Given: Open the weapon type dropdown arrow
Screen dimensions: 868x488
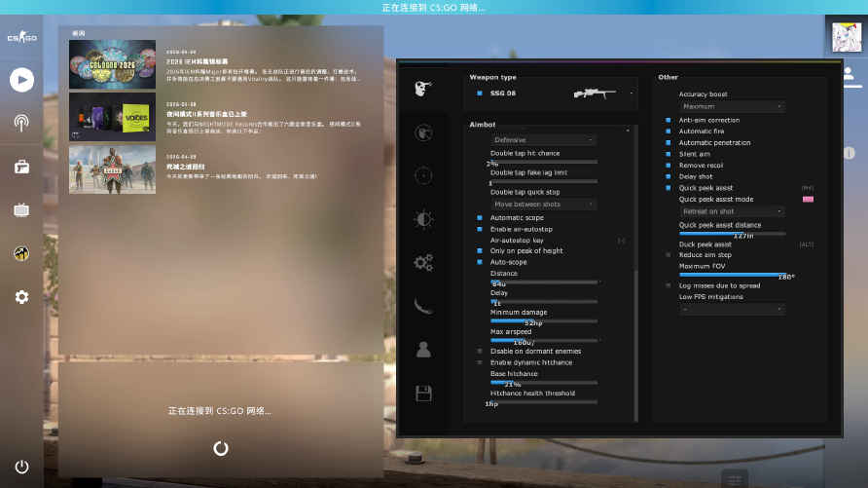Looking at the screenshot, I should (x=632, y=94).
